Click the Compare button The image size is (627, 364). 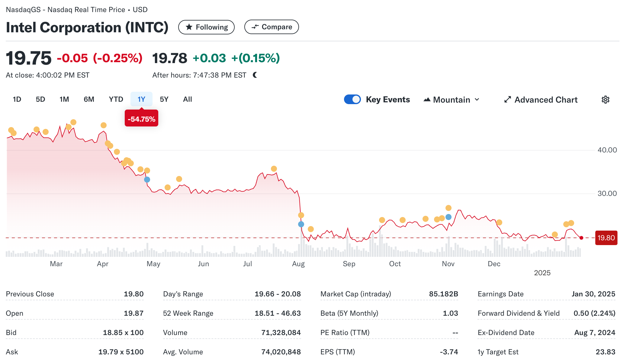point(271,27)
